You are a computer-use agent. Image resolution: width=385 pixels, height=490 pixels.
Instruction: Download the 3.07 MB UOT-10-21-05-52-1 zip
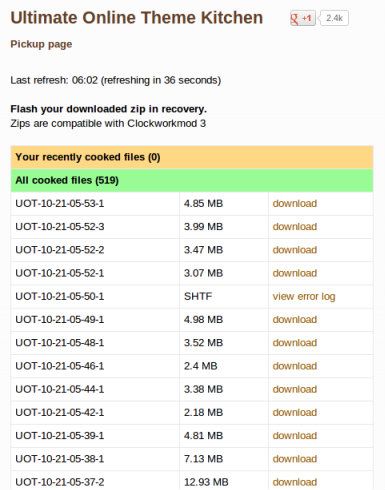click(295, 273)
